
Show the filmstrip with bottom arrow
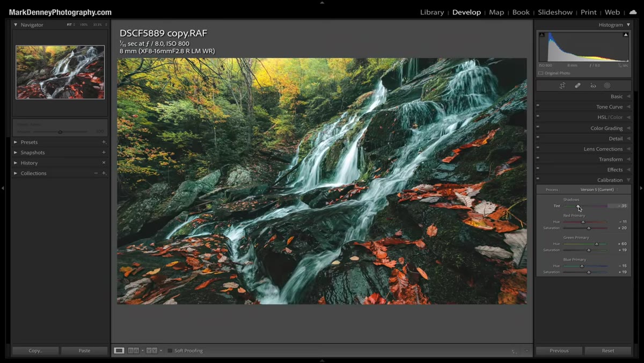tap(322, 361)
